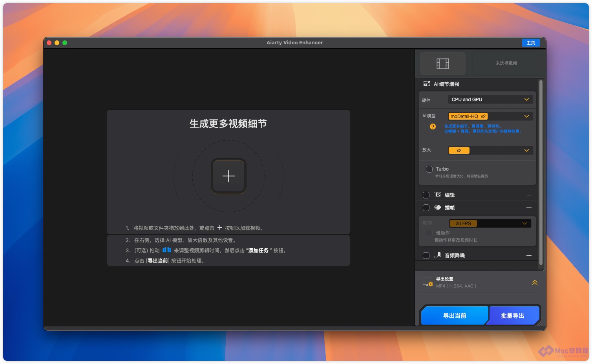Expand export settings with double chevron
This screenshot has width=592, height=364.
[x=535, y=282]
